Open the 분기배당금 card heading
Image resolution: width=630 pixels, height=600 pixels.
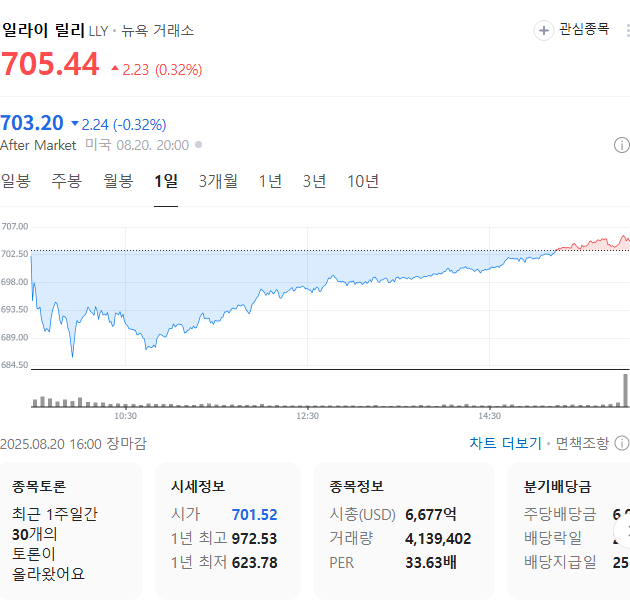pos(557,486)
